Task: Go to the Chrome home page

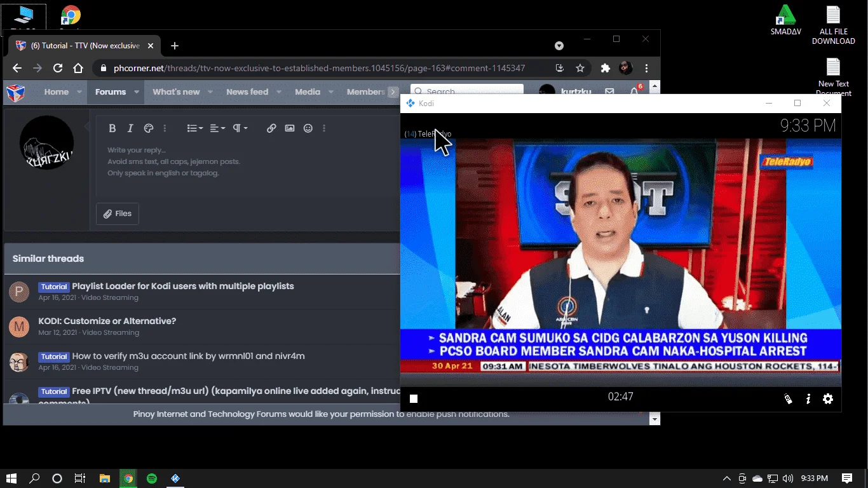Action: click(x=78, y=68)
